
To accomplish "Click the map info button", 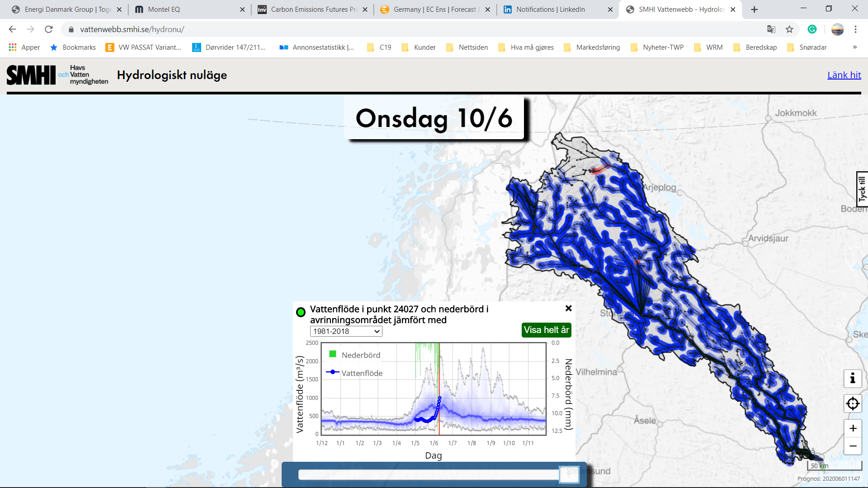I will [x=853, y=378].
